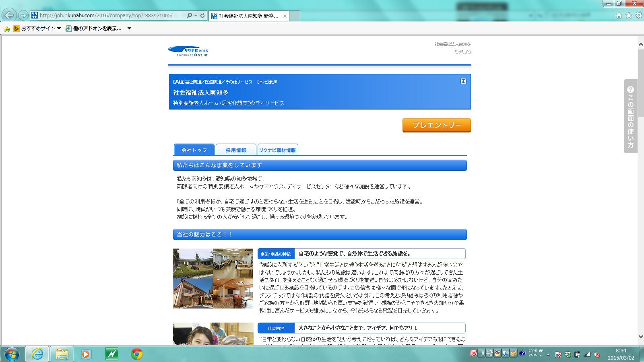Viewport: 644px width, 362px height.
Task: Toggle IME input mode A button
Action: click(483, 354)
